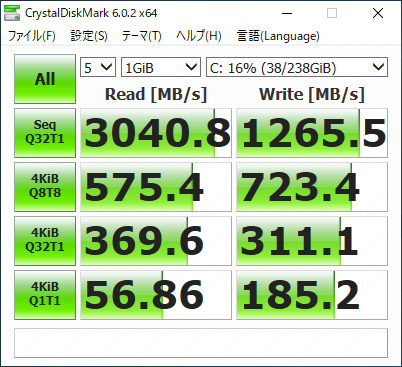Open the 1GiB test size dropdown
402x367 pixels.
161,67
